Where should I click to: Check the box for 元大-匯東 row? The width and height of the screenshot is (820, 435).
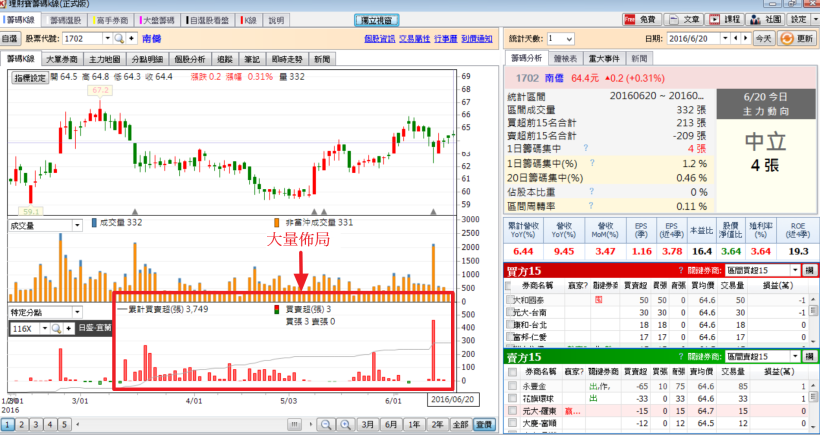click(x=512, y=411)
